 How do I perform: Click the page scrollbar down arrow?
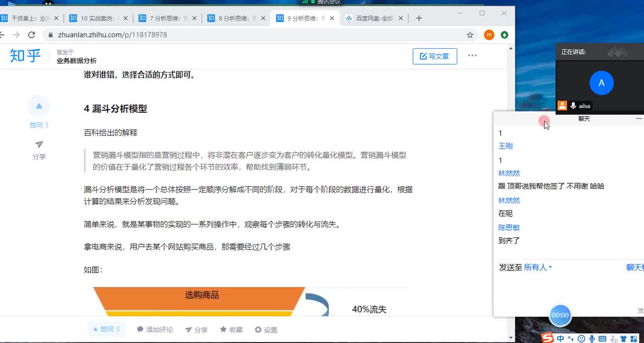[x=511, y=337]
